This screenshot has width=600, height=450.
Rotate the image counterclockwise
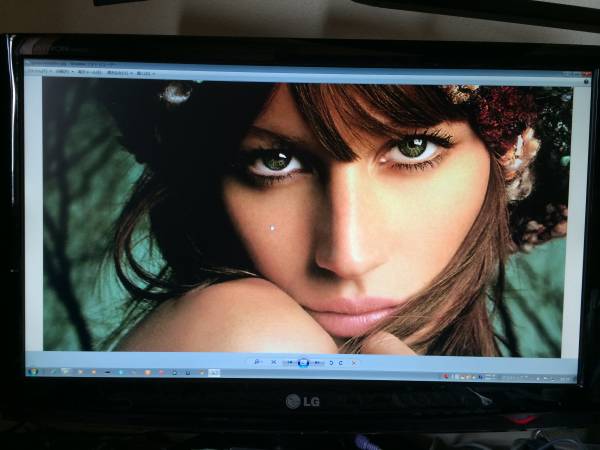coord(332,362)
